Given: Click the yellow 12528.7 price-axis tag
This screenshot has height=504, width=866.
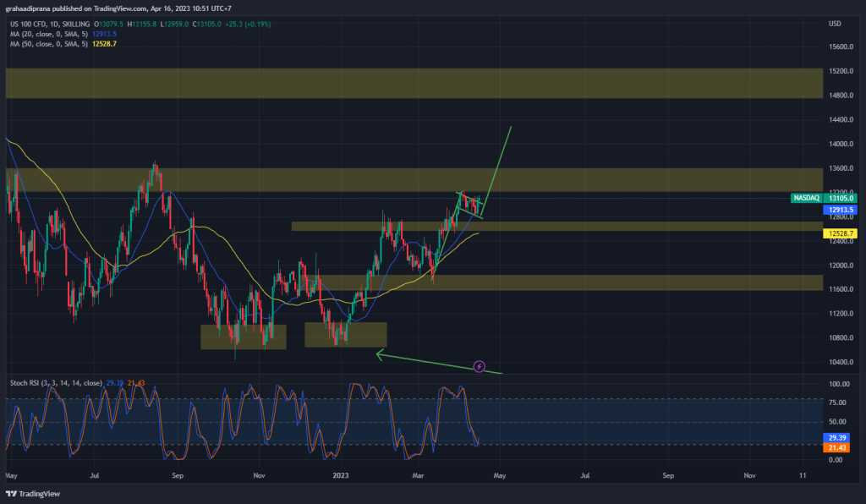Looking at the screenshot, I should [x=841, y=233].
